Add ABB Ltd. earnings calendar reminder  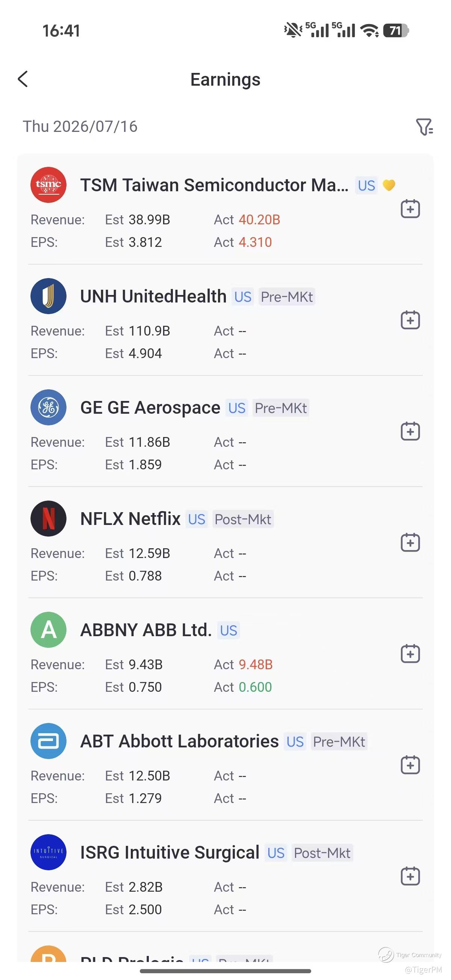click(410, 653)
